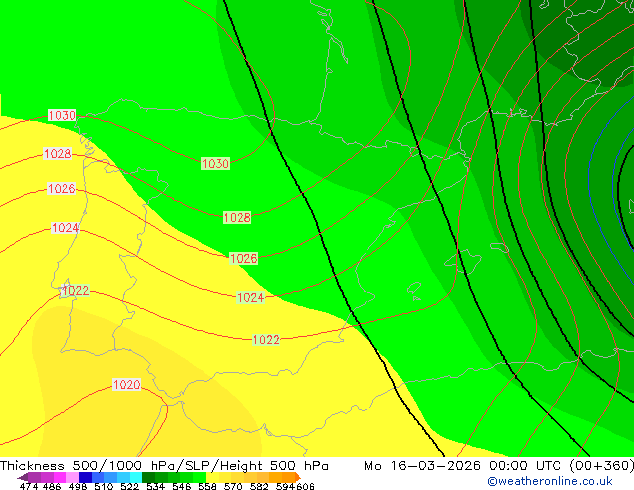The image size is (634, 490).
Task: Click the 546 legend value
Action: [182, 486]
